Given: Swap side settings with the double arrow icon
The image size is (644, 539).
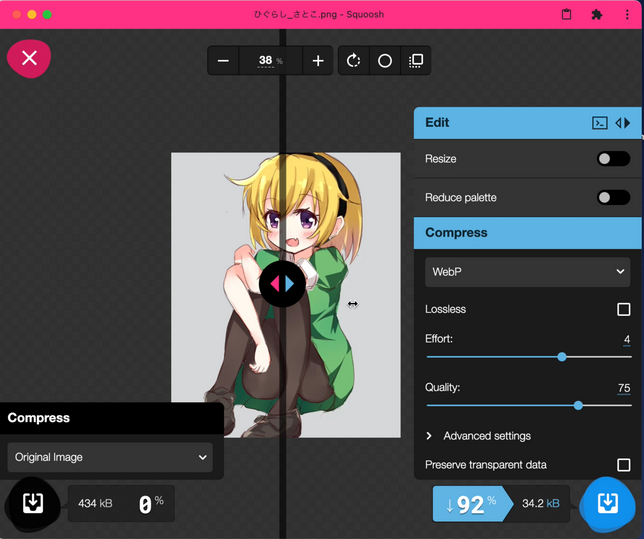Looking at the screenshot, I should pyautogui.click(x=623, y=123).
